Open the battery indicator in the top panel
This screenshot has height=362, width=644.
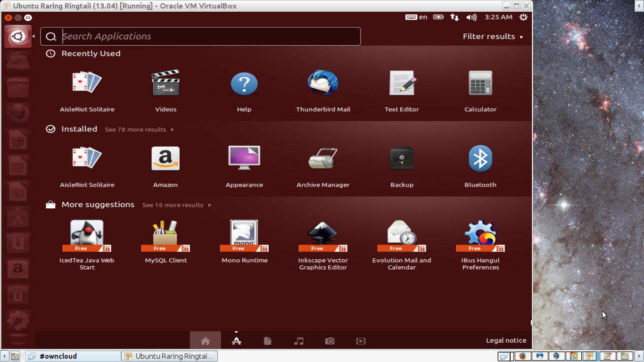click(438, 17)
